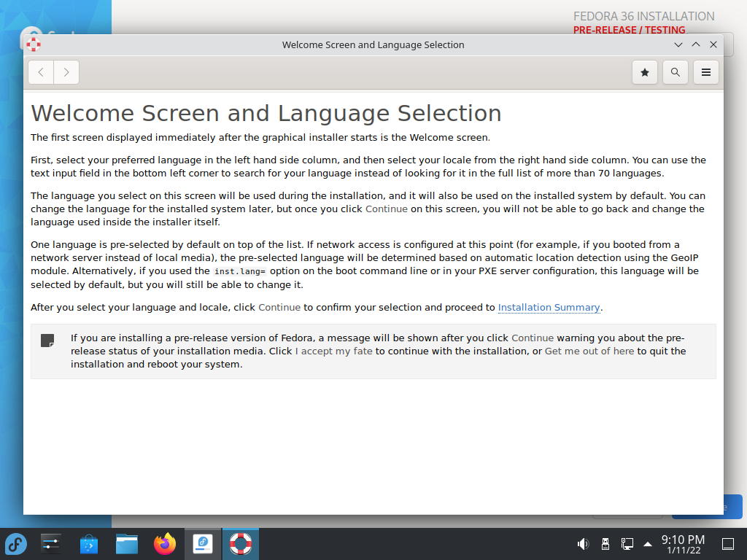This screenshot has height=560, width=747.
Task: Click the note icon in tip box
Action: coord(47,341)
